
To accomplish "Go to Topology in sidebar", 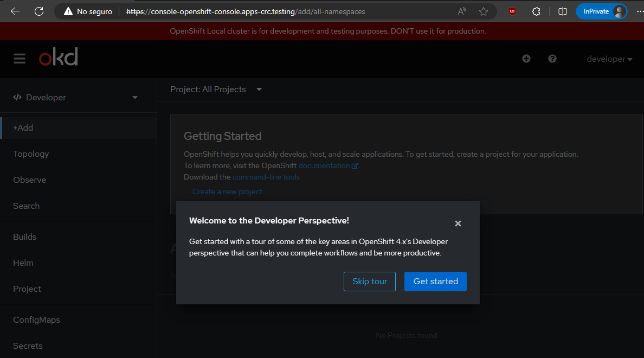I will [x=31, y=154].
